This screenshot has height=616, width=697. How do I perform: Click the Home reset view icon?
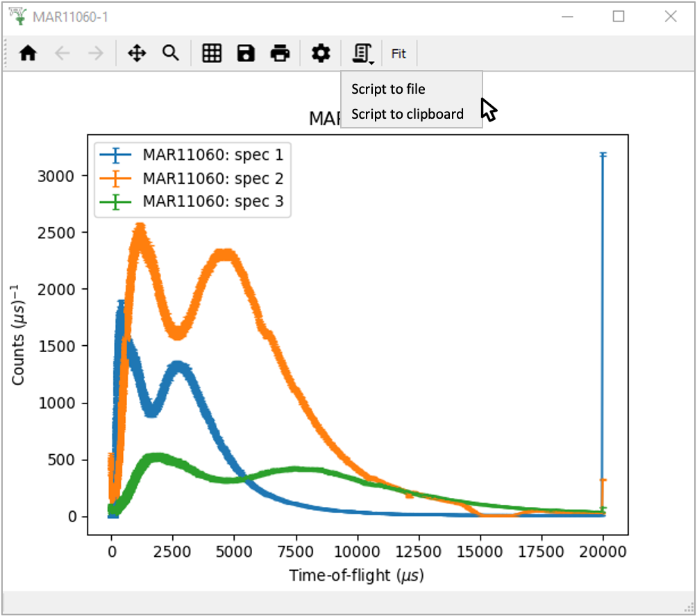tap(28, 53)
